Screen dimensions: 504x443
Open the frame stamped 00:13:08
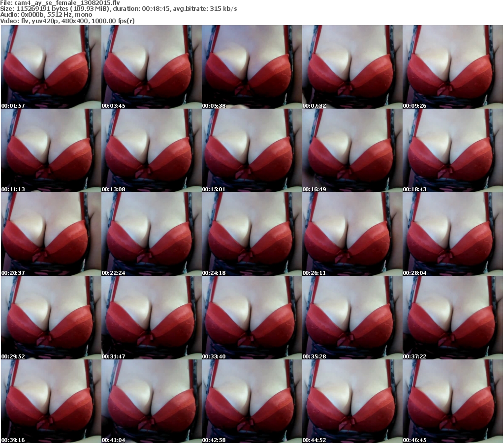[152, 150]
